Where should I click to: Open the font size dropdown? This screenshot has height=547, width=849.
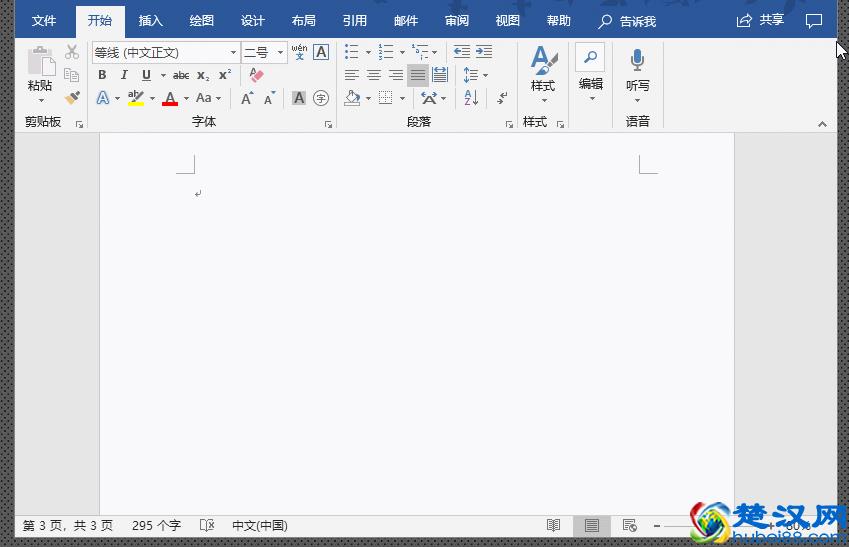tap(280, 53)
